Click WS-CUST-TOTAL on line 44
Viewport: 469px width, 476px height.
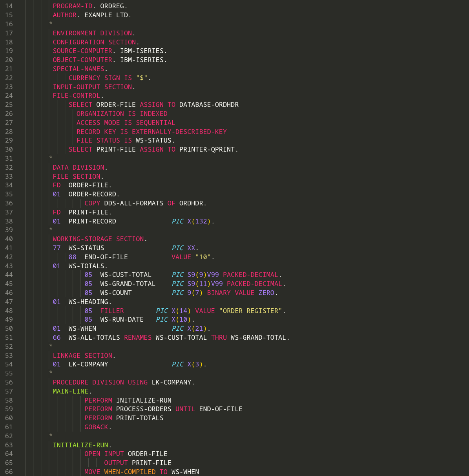(126, 275)
